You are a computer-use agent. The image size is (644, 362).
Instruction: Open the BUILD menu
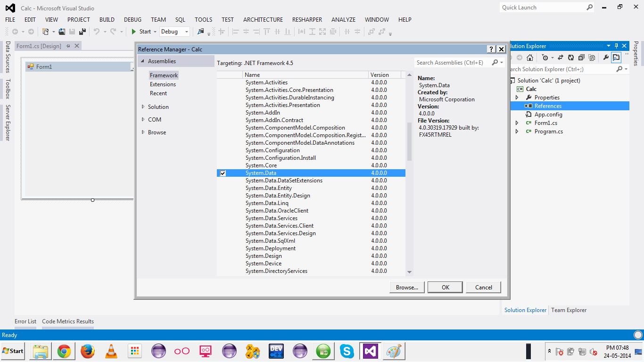tap(107, 20)
